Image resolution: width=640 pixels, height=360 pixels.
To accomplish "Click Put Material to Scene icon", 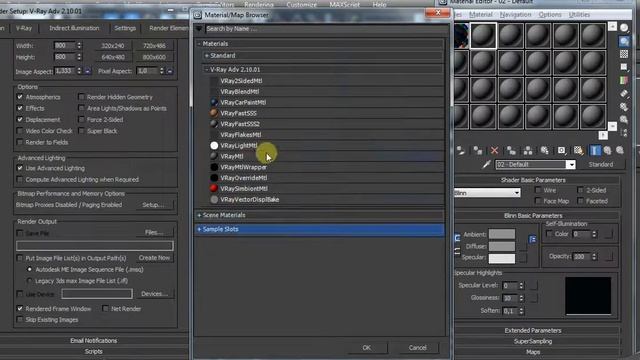I will click(461, 151).
